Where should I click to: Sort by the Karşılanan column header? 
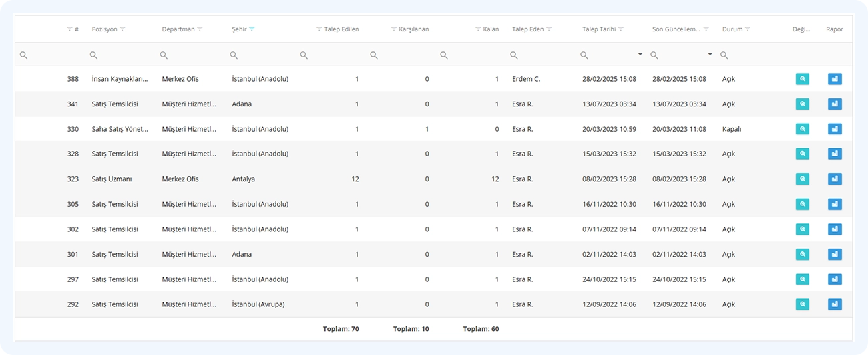[x=414, y=29]
